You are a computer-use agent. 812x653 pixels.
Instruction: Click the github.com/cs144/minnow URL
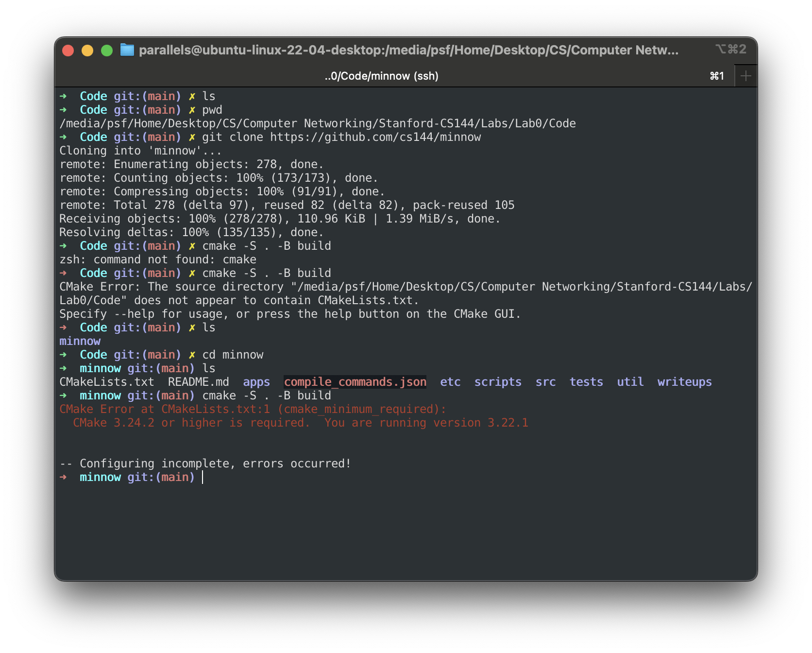click(375, 137)
